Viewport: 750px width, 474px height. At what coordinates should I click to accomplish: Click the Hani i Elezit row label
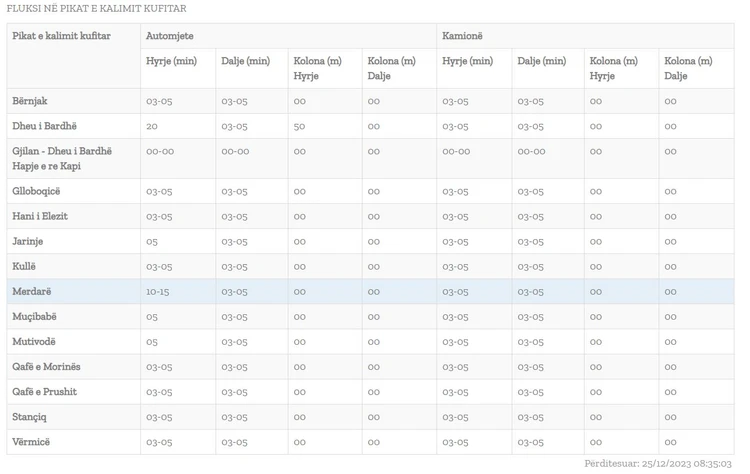tap(40, 216)
